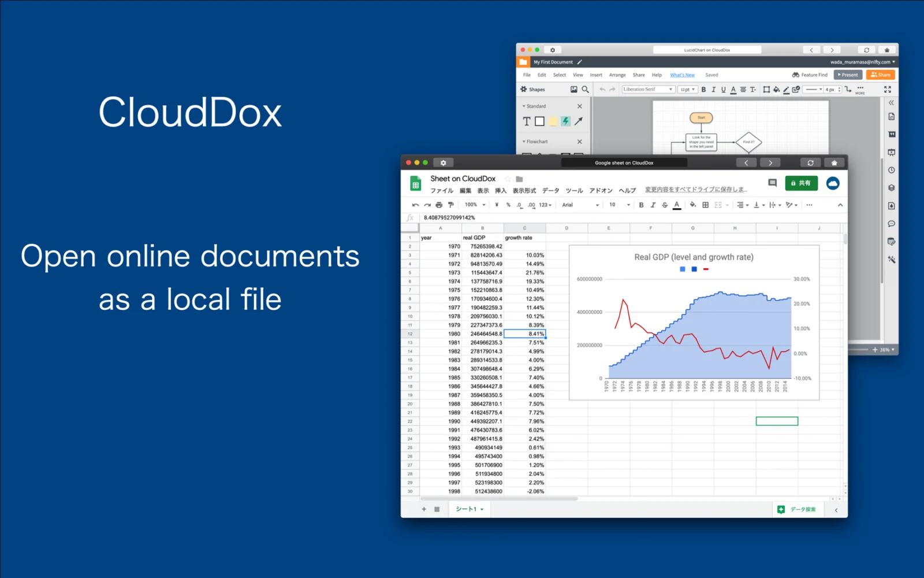Toggle strikethrough in Google Sheet toolbar
924x578 pixels.
pyautogui.click(x=665, y=205)
